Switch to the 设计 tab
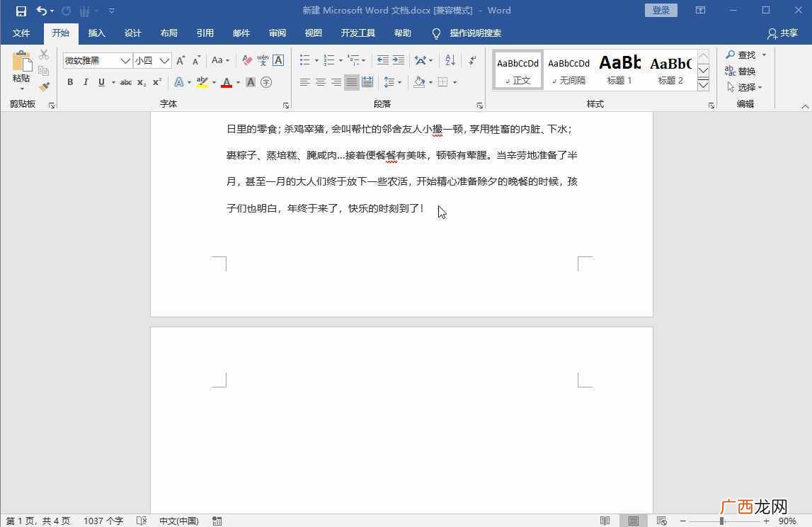The height and width of the screenshot is (527, 812). pyautogui.click(x=133, y=33)
